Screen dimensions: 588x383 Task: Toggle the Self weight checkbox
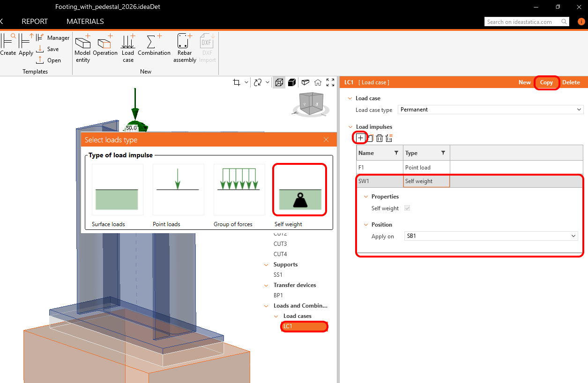pyautogui.click(x=407, y=208)
